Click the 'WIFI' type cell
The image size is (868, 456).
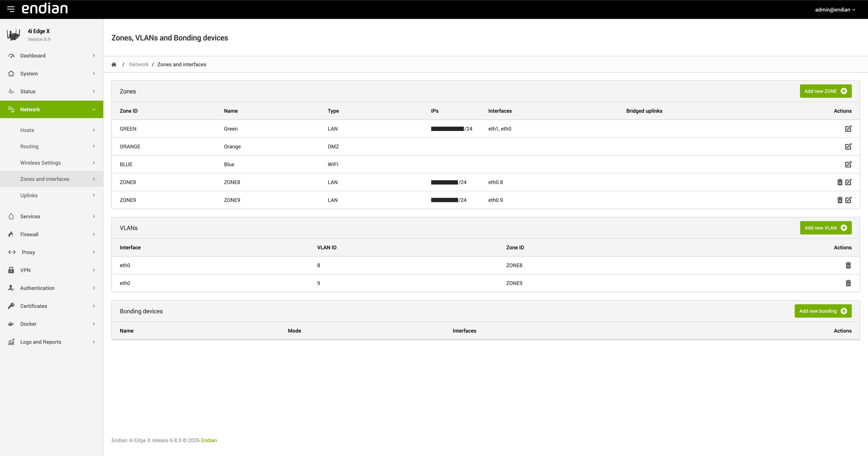pyautogui.click(x=333, y=164)
